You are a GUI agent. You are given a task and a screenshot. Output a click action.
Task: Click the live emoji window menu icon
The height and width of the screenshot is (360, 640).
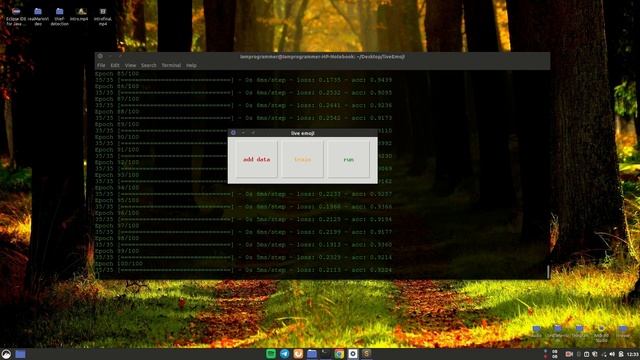pyautogui.click(x=233, y=133)
